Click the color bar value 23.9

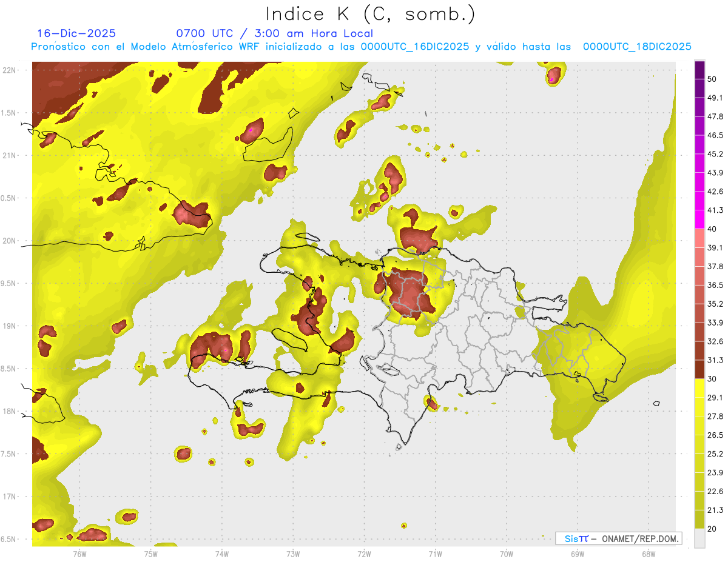pos(715,473)
